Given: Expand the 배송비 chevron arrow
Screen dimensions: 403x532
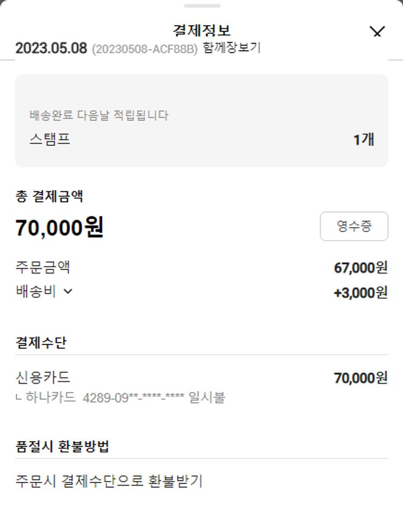Looking at the screenshot, I should coord(68,292).
